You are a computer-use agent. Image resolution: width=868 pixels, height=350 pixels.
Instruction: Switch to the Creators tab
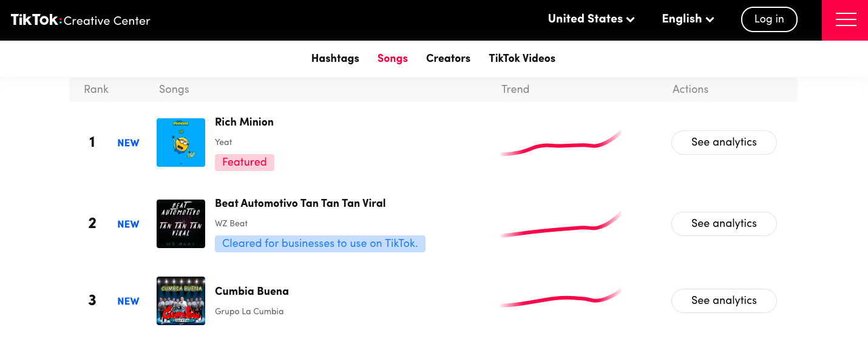coord(448,58)
